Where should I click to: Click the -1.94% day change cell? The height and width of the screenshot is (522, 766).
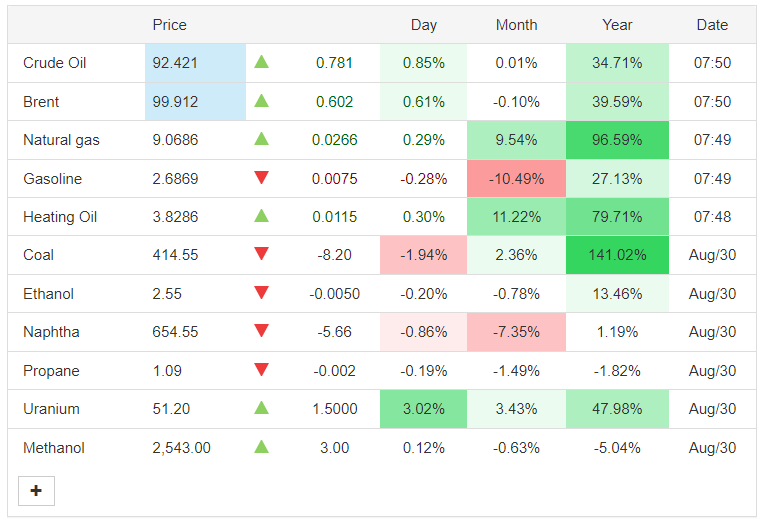(424, 255)
